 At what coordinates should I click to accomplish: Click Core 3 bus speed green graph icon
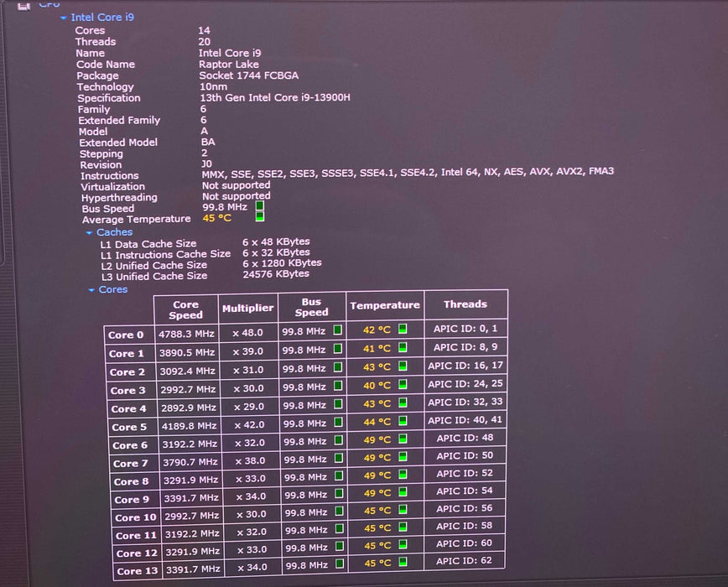[x=338, y=386]
